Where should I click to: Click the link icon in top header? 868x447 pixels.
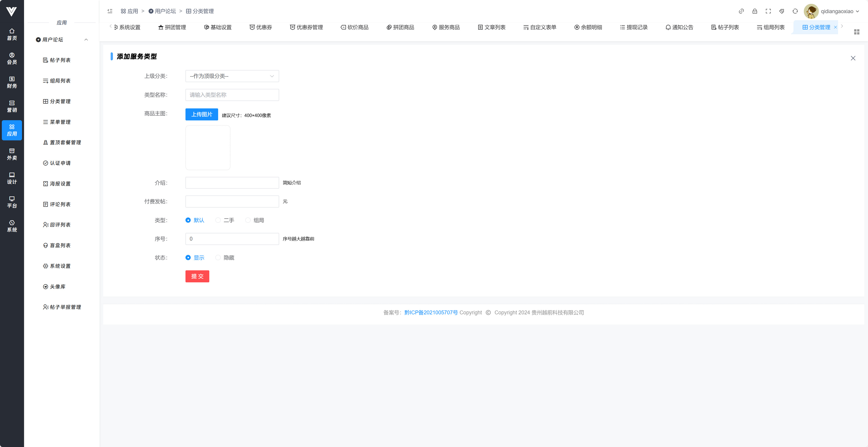coord(741,11)
